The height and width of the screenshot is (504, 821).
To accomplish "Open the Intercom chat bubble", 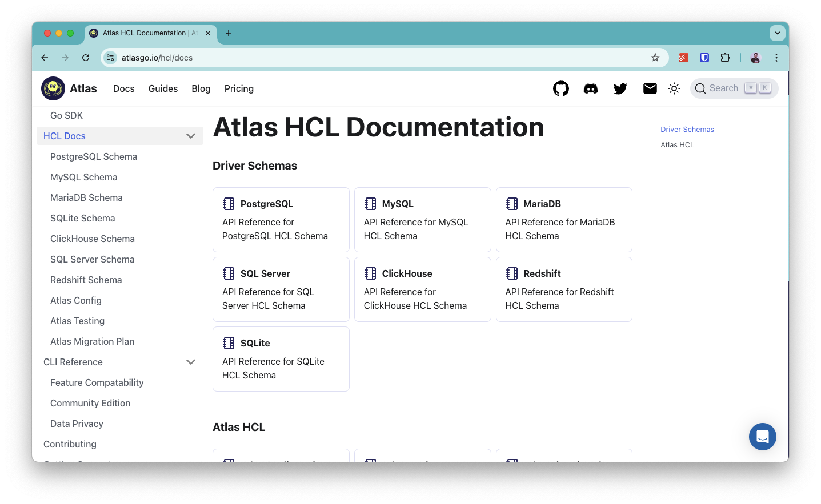I will 762,436.
